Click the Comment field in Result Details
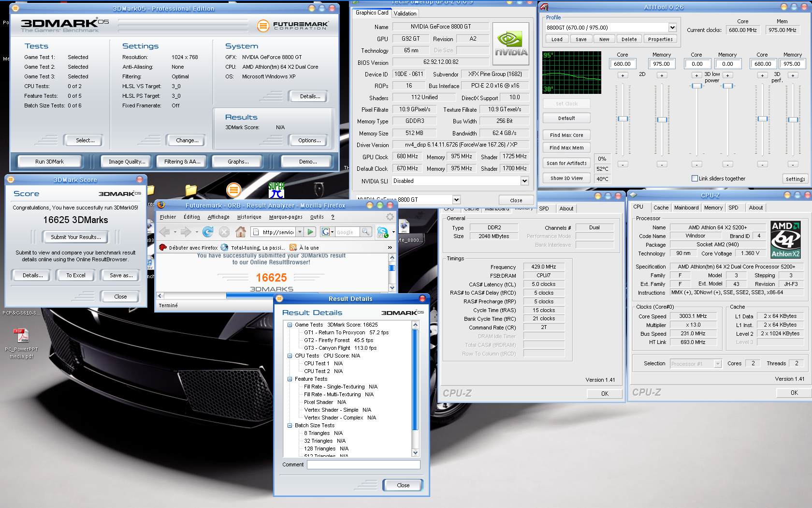The height and width of the screenshot is (508, 812). click(x=363, y=464)
